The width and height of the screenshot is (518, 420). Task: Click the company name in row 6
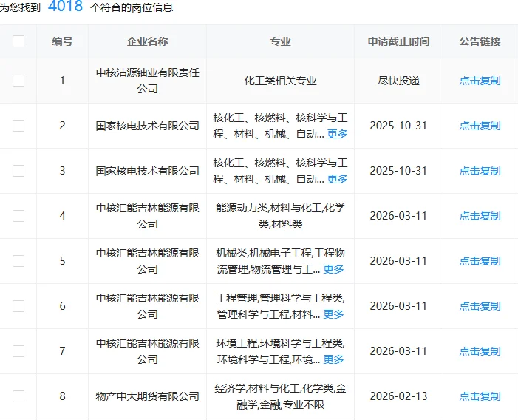point(147,306)
